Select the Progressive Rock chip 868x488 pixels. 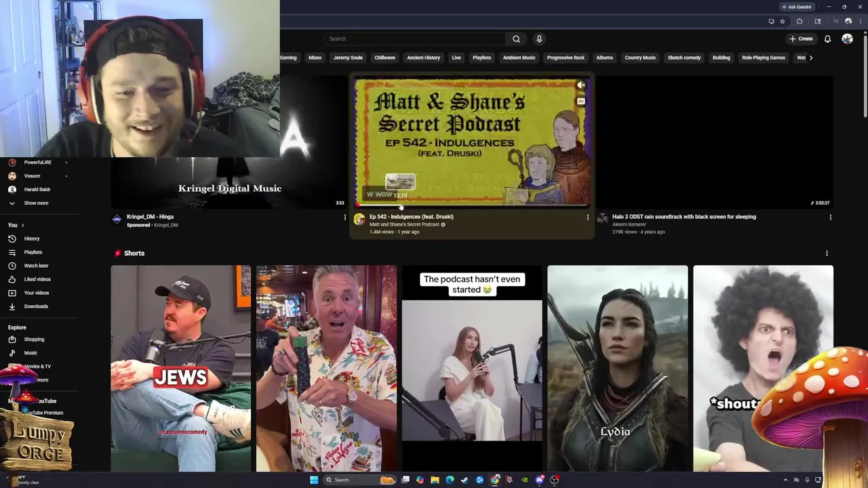(x=566, y=58)
